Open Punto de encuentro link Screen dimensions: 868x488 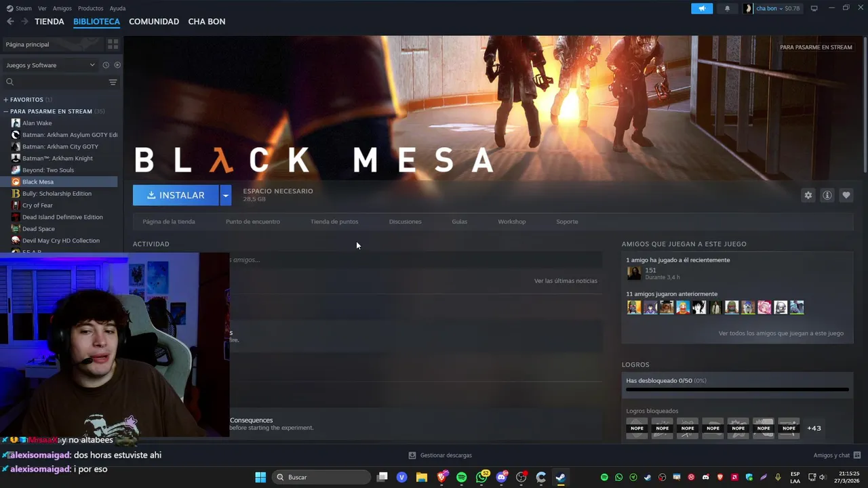pos(252,222)
